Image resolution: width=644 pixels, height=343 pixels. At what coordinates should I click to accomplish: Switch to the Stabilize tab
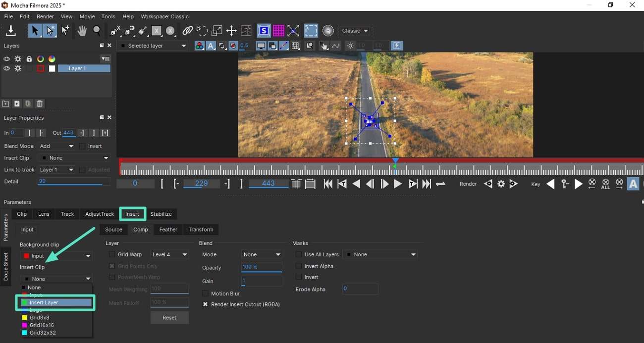(x=161, y=214)
